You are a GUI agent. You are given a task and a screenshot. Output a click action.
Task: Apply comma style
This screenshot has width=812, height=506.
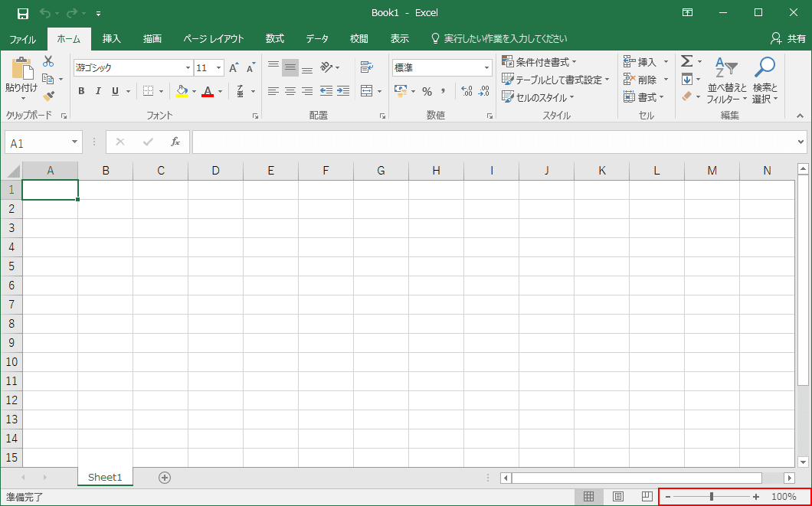(444, 91)
